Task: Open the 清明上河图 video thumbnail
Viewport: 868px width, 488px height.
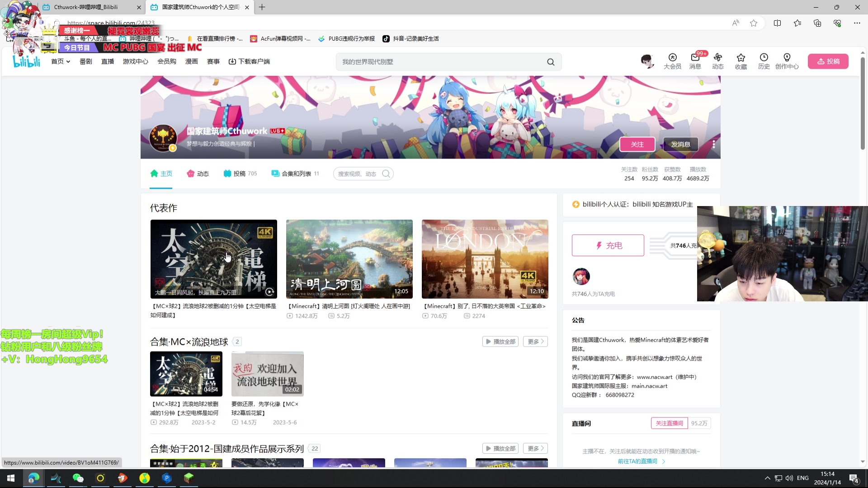Action: click(349, 259)
